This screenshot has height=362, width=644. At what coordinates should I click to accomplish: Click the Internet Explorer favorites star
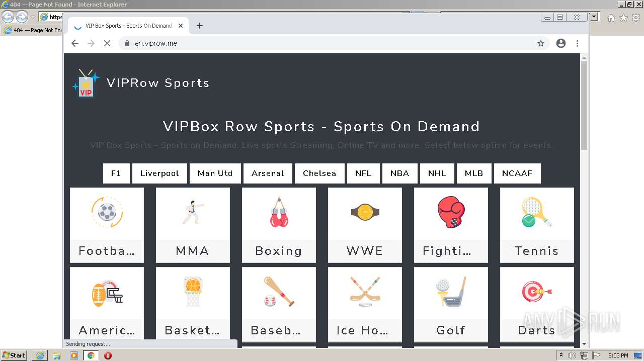[623, 18]
